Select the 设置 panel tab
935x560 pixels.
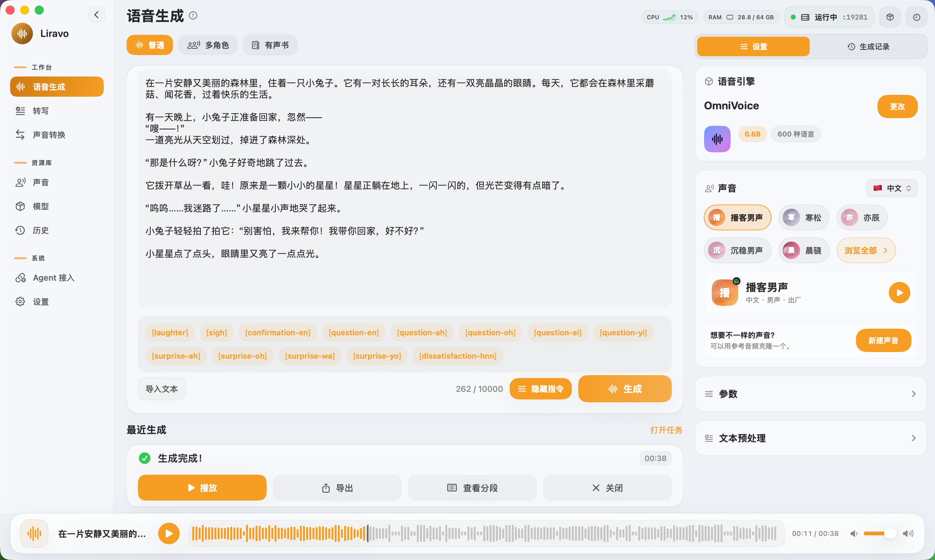tap(753, 46)
